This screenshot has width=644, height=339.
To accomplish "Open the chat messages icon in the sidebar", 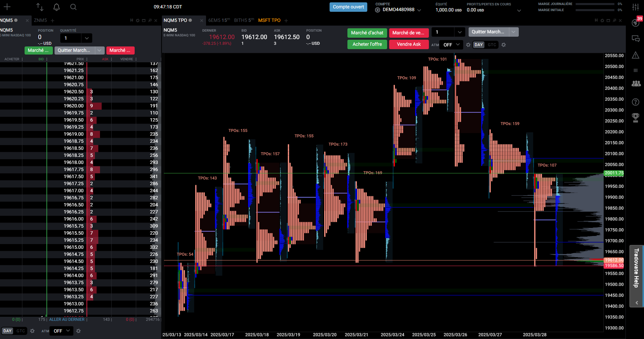I will point(636,39).
